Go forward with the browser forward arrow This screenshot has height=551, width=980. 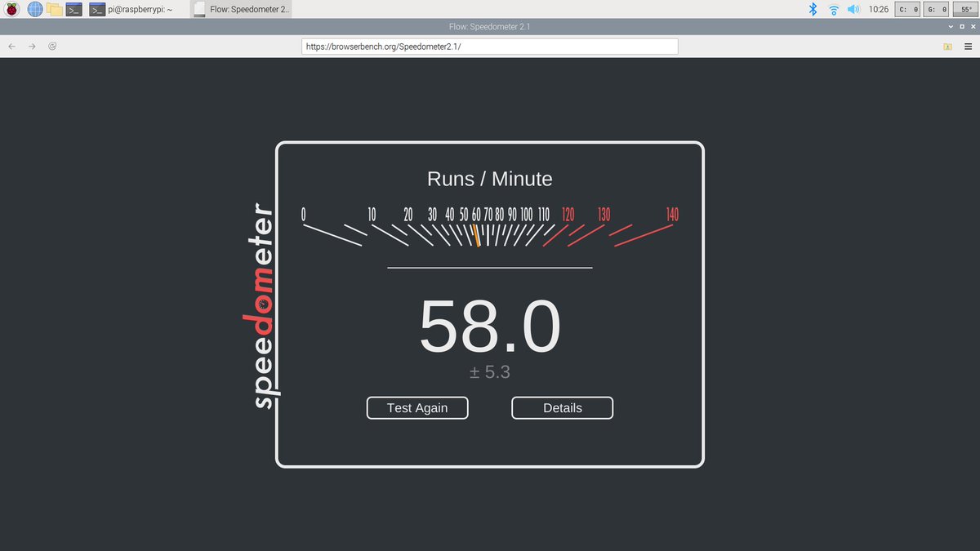[32, 47]
